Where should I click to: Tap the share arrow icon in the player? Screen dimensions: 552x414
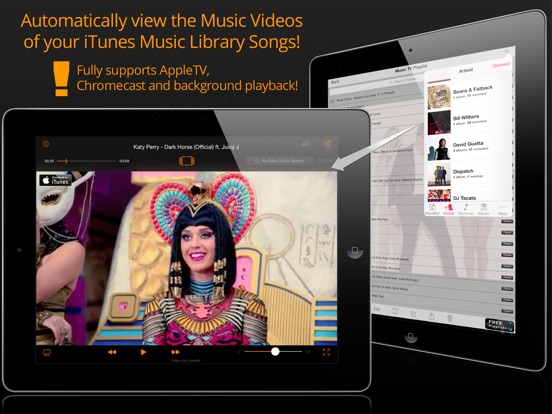point(305,144)
